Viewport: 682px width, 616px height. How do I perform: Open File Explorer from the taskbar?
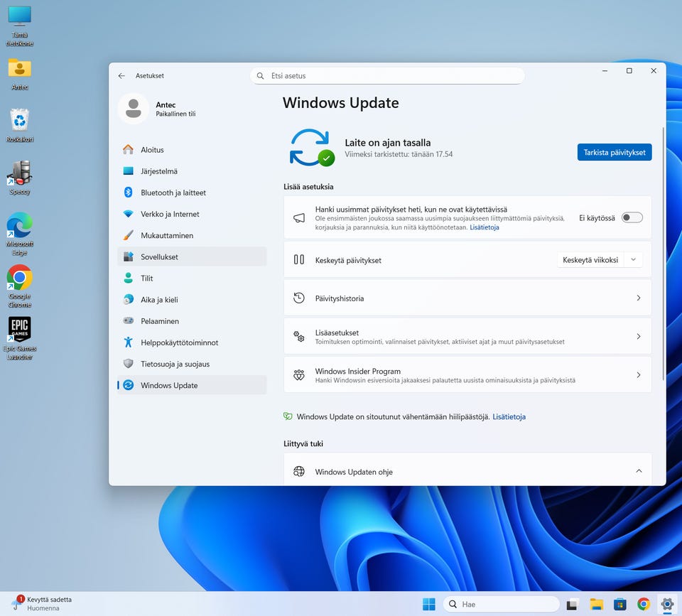pos(597,604)
